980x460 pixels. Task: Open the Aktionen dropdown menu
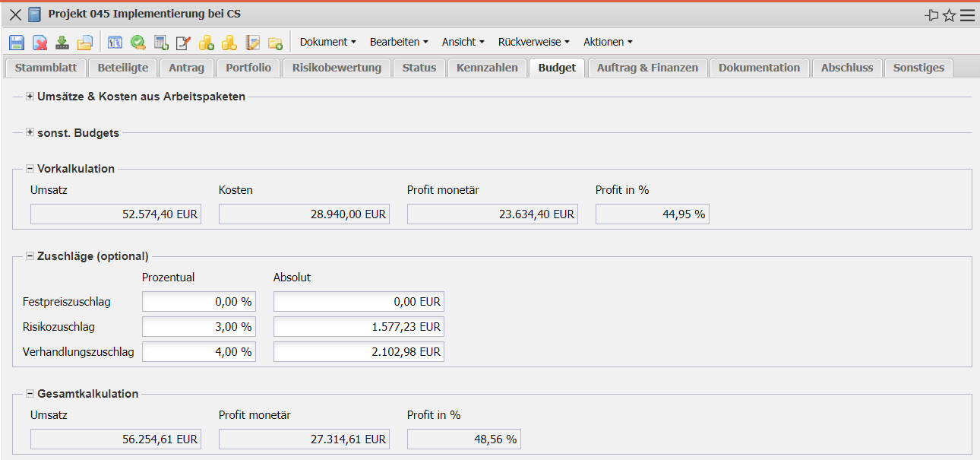click(x=608, y=43)
